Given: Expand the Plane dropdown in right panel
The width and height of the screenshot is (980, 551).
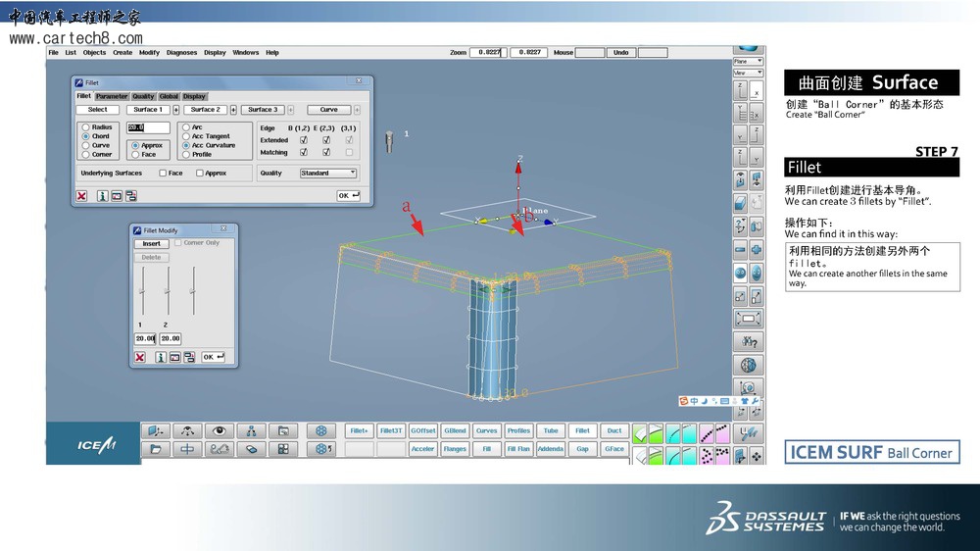Looking at the screenshot, I should pyautogui.click(x=748, y=62).
